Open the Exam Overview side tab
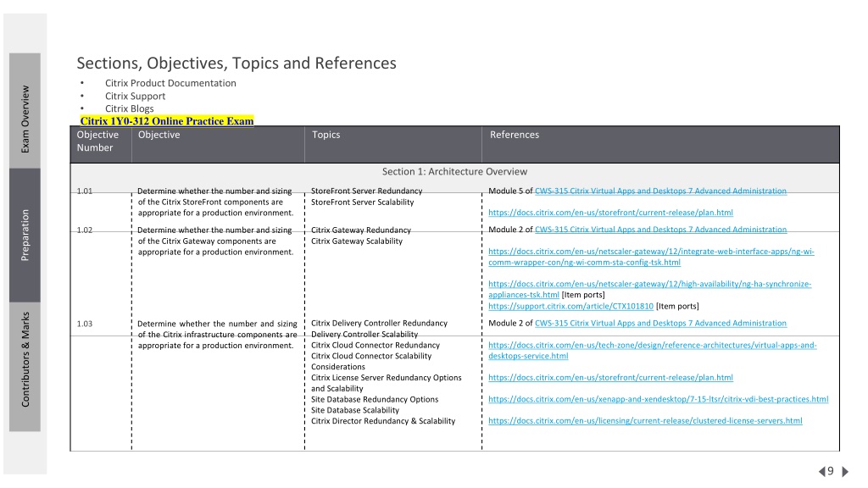This screenshot has height=488, width=868. click(25, 111)
